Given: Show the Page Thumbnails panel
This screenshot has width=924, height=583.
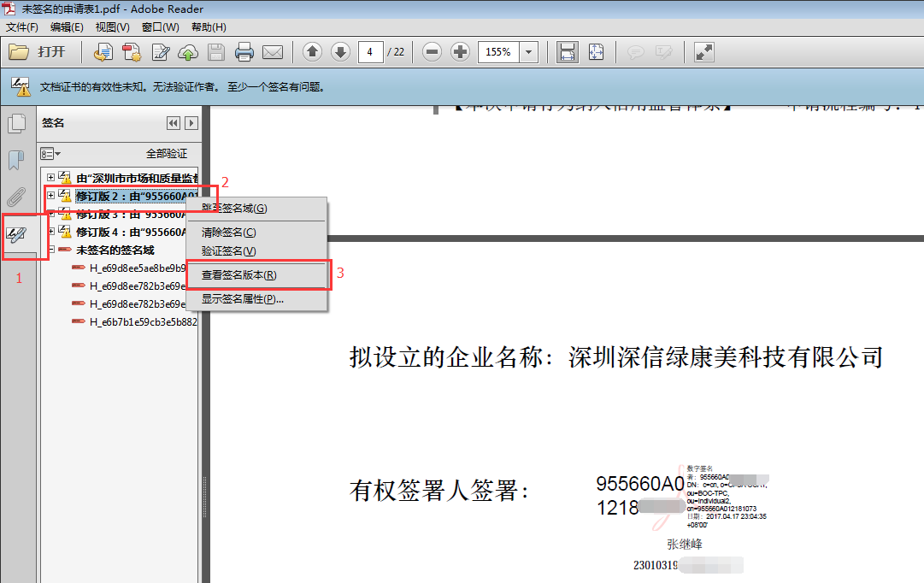Looking at the screenshot, I should coord(16,125).
